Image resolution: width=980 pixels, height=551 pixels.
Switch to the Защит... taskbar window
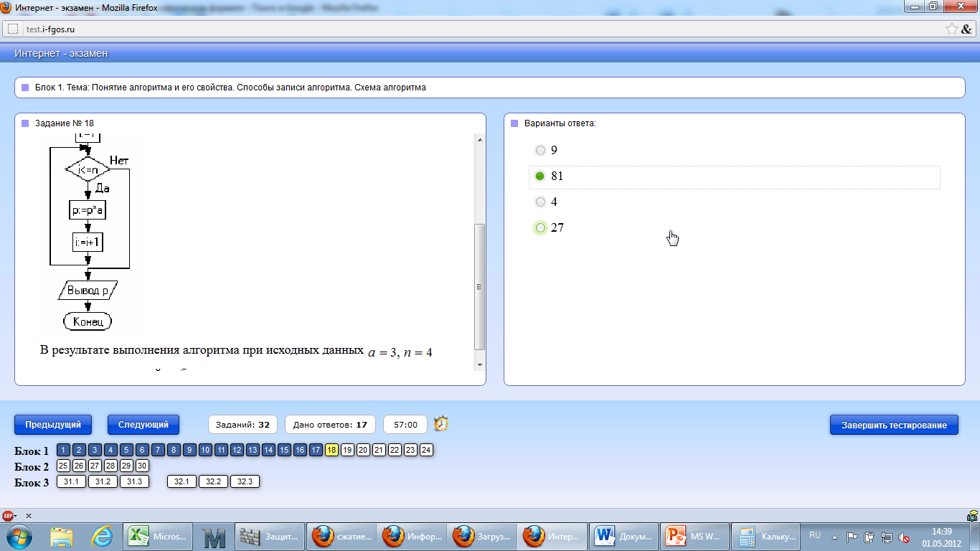pos(268,536)
